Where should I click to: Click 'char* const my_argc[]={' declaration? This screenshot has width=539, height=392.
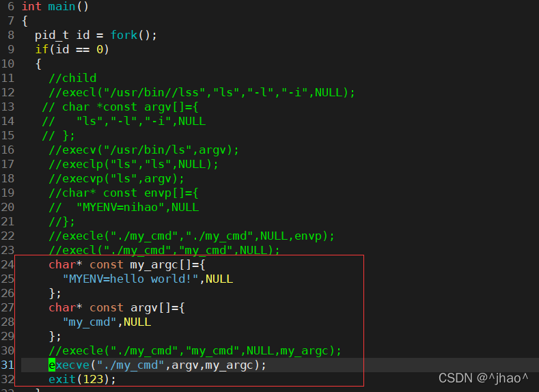(x=127, y=264)
